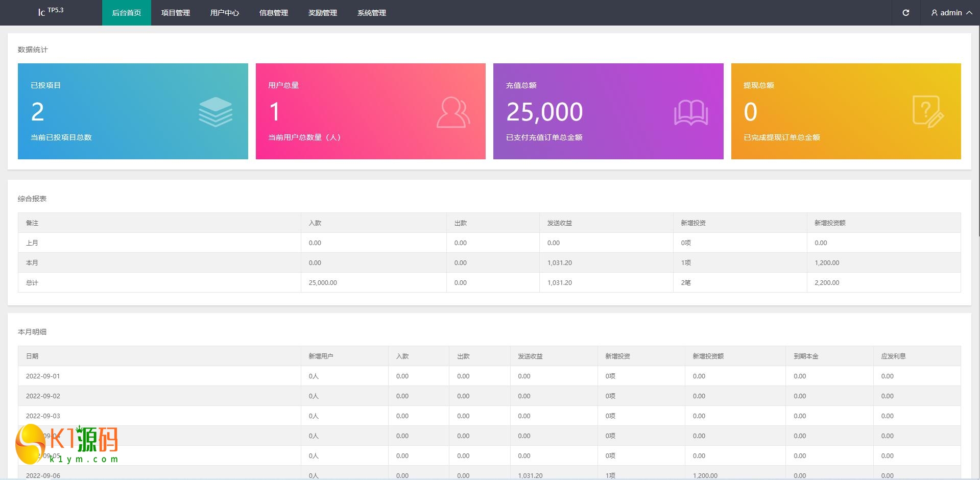Click the 应发利息 column header
980x480 pixels.
tap(893, 356)
